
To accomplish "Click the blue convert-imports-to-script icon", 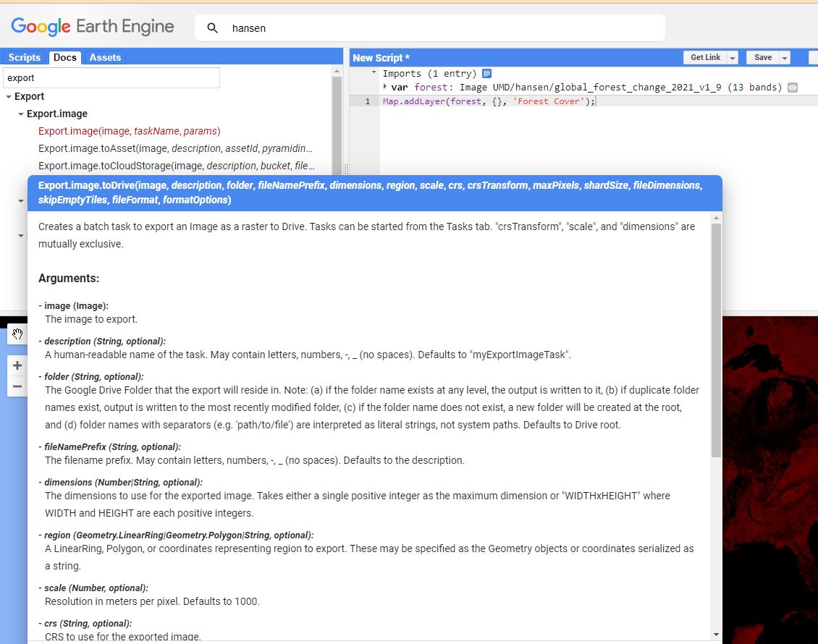I will click(486, 73).
